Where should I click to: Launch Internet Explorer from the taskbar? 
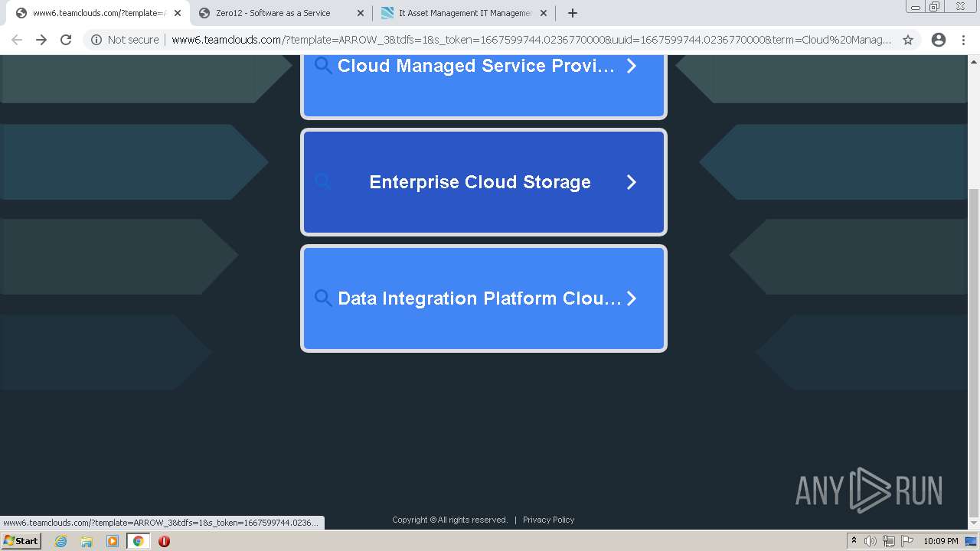(x=61, y=541)
